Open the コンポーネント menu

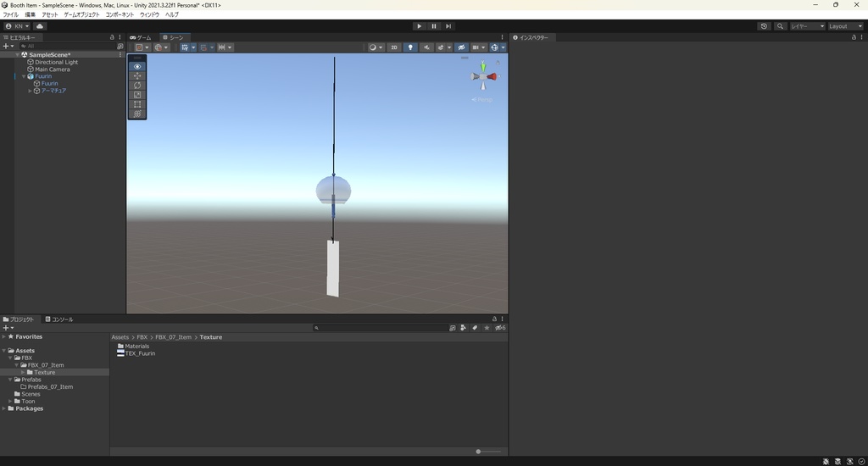[120, 14]
